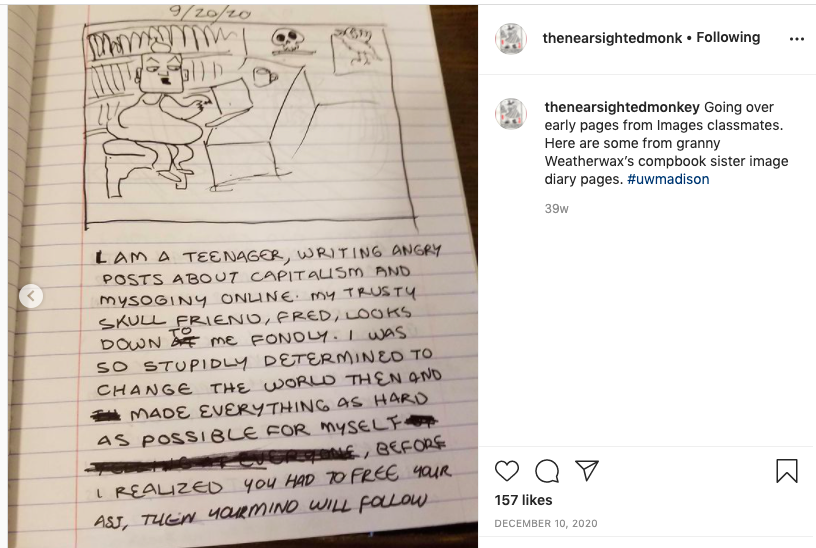This screenshot has height=548, width=816.
Task: Click the post caption text
Action: click(666, 143)
